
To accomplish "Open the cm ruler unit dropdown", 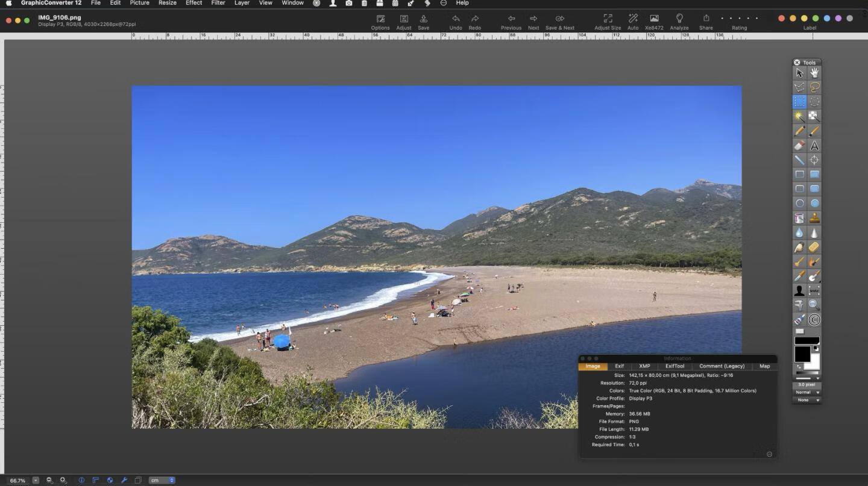I will click(x=162, y=480).
